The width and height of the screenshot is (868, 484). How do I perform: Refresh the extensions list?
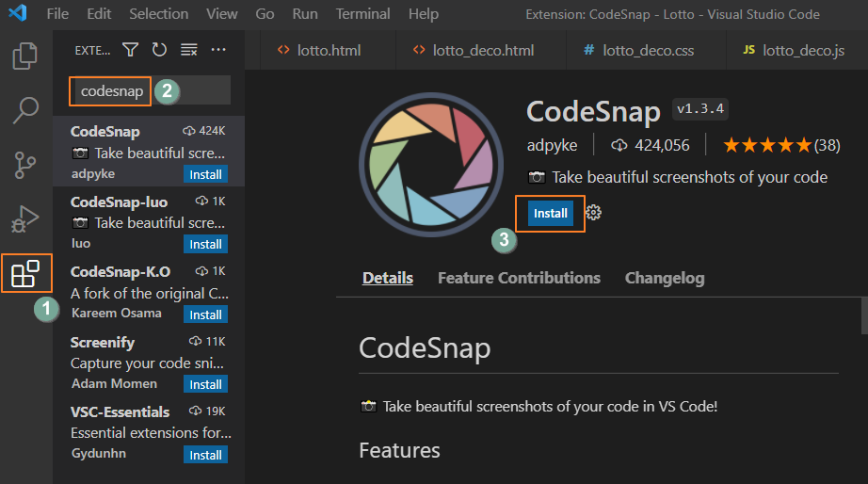pos(159,50)
